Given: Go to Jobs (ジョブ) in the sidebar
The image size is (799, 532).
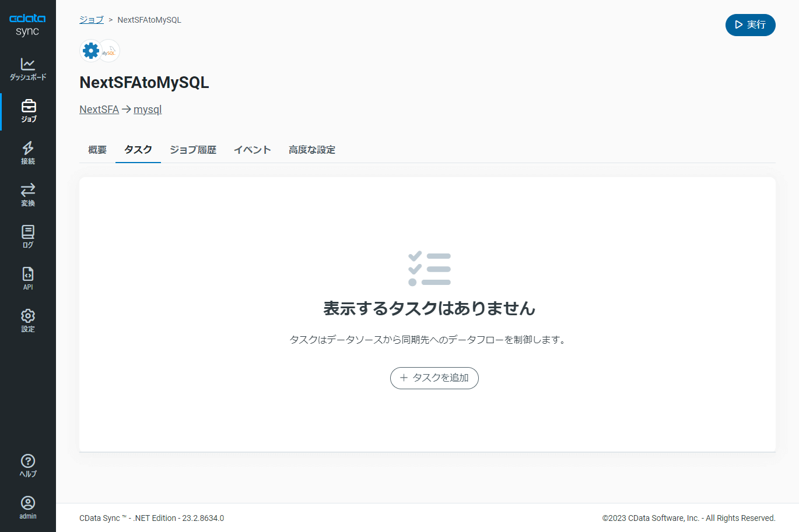Looking at the screenshot, I should [x=28, y=111].
